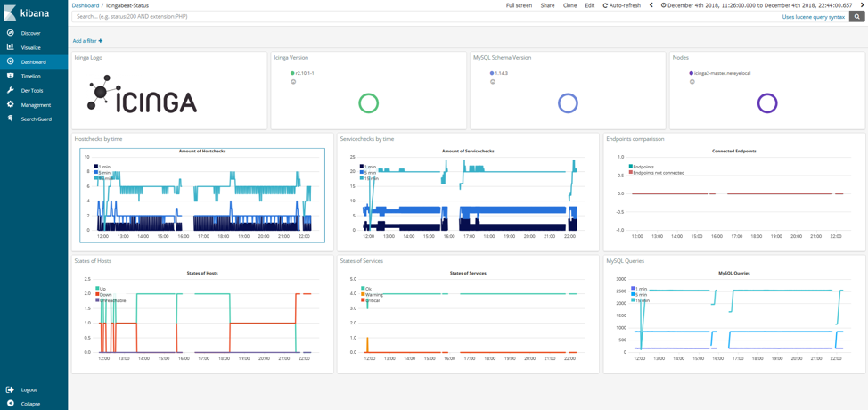Open Timelion icon in sidebar
This screenshot has height=410, width=868.
click(x=10, y=76)
